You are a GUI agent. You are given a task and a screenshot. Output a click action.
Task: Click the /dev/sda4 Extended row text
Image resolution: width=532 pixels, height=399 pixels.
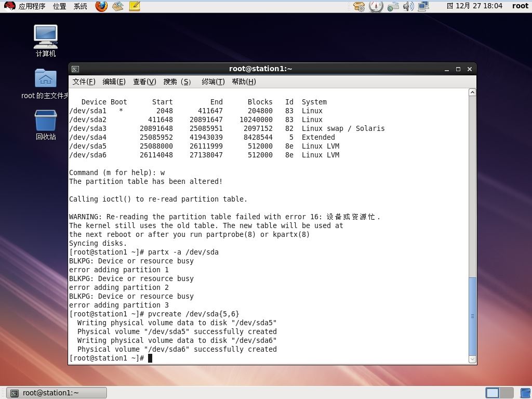pyautogui.click(x=202, y=137)
